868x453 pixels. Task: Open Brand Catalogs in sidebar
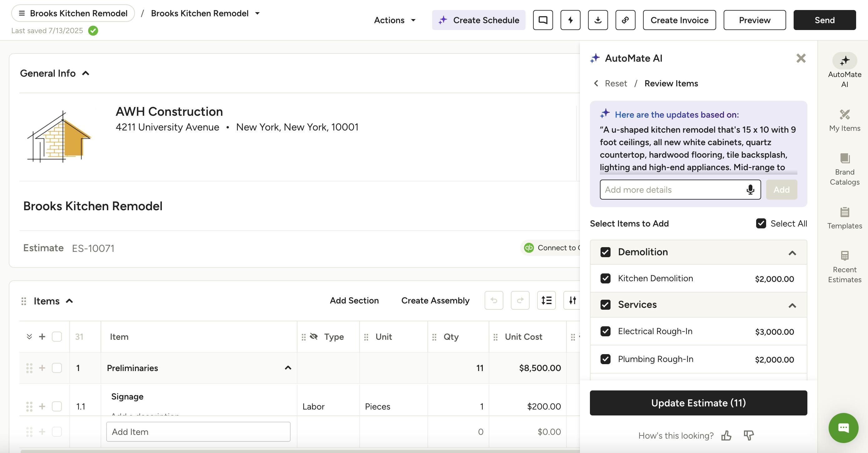(x=845, y=169)
